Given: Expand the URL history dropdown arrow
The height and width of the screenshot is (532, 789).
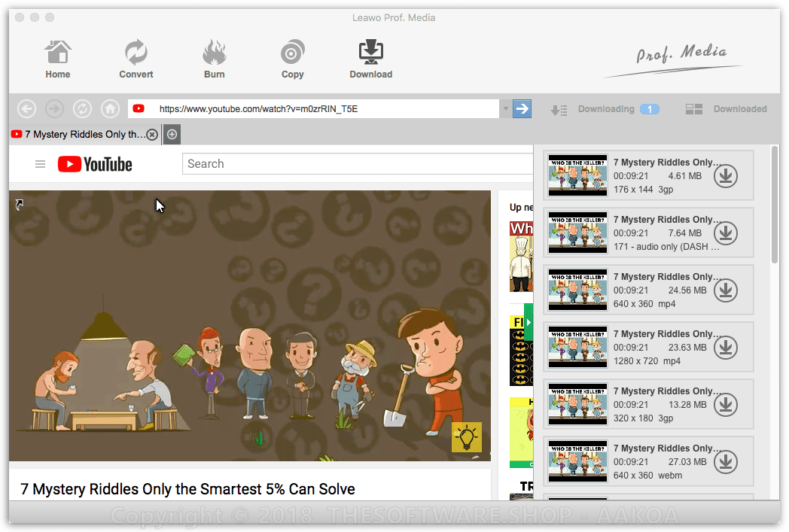Looking at the screenshot, I should [x=505, y=109].
